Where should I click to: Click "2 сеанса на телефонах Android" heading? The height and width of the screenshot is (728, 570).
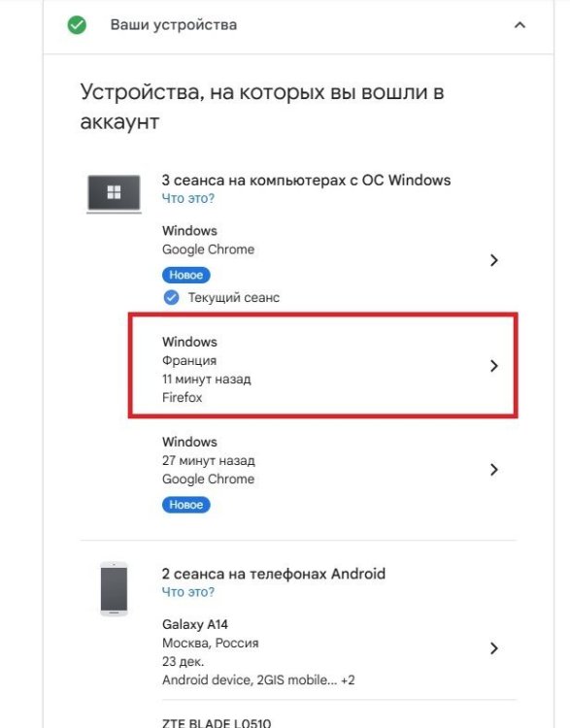(x=274, y=574)
